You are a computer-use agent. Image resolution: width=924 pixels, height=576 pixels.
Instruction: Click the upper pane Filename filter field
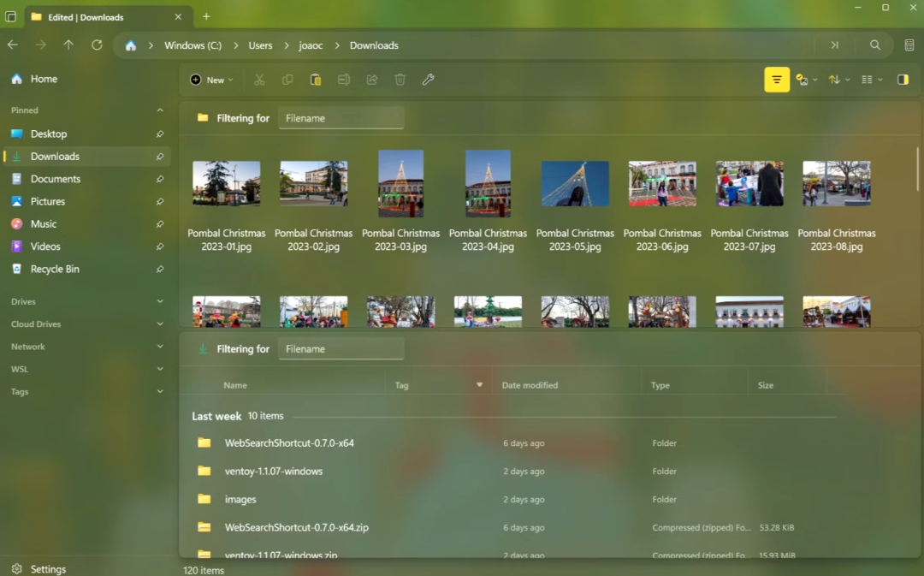[x=341, y=118]
